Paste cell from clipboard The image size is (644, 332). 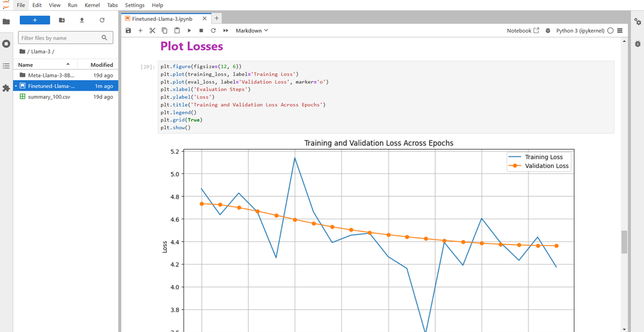click(177, 31)
